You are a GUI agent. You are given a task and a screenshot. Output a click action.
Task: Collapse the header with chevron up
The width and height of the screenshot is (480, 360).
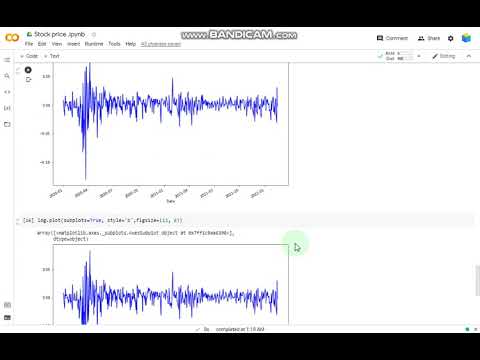(469, 56)
